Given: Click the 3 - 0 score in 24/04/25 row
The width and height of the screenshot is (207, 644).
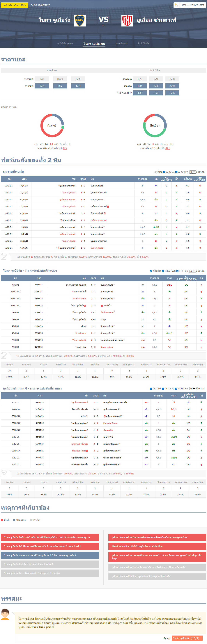Looking at the screenshot, I should [x=96, y=451].
